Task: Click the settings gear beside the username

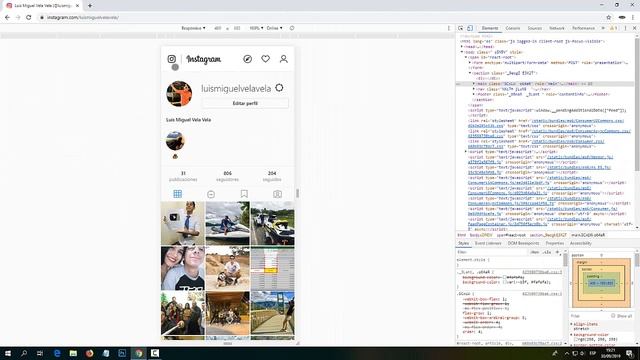Action: 279,88
